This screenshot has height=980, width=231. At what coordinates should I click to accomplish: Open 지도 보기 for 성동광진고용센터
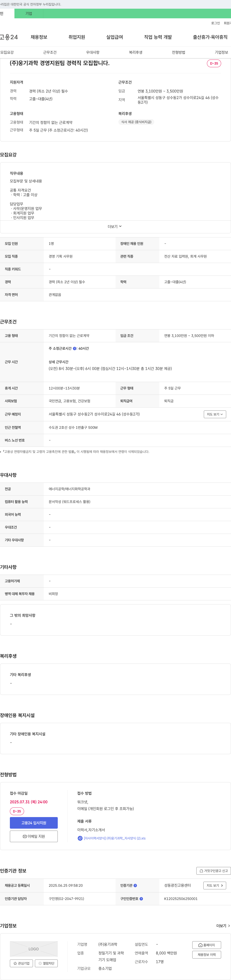pyautogui.click(x=215, y=885)
